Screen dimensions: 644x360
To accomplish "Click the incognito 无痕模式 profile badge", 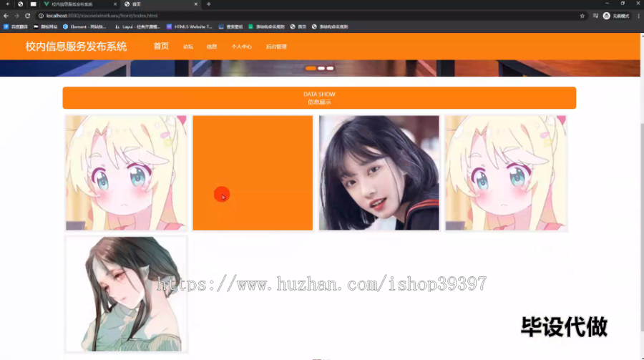I will [x=615, y=16].
